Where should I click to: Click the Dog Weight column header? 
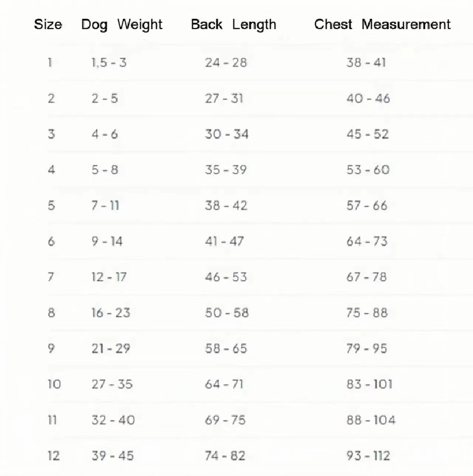click(x=122, y=25)
